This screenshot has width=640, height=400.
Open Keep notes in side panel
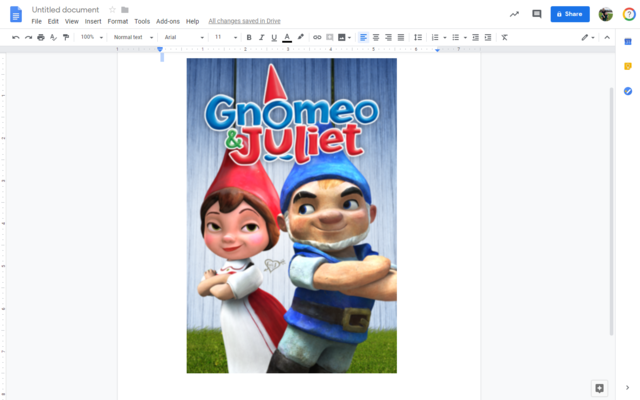point(628,66)
